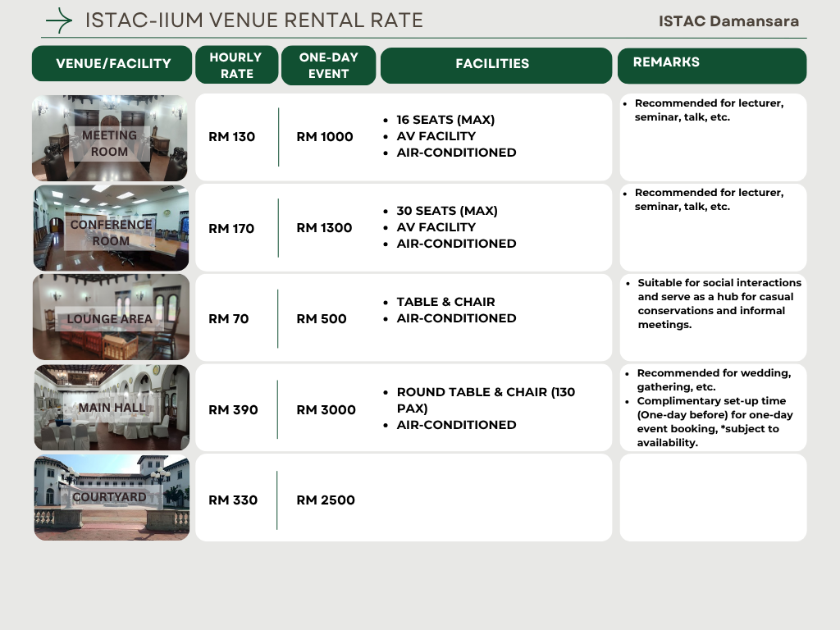This screenshot has height=630, width=840.
Task: Open the Conference Room photo thumbnail
Action: click(x=111, y=228)
